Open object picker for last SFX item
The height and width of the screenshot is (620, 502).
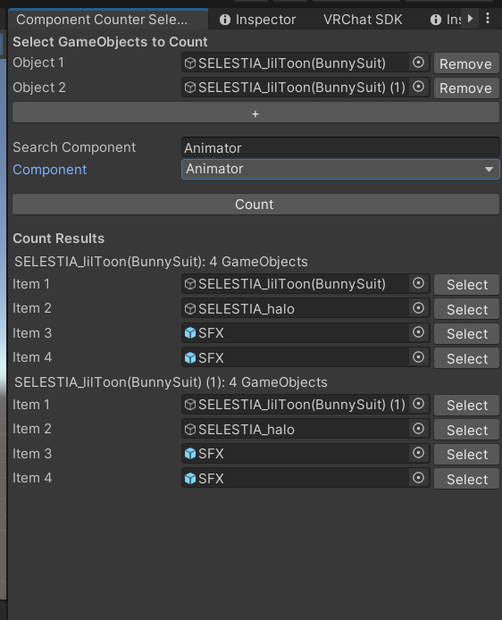point(418,478)
